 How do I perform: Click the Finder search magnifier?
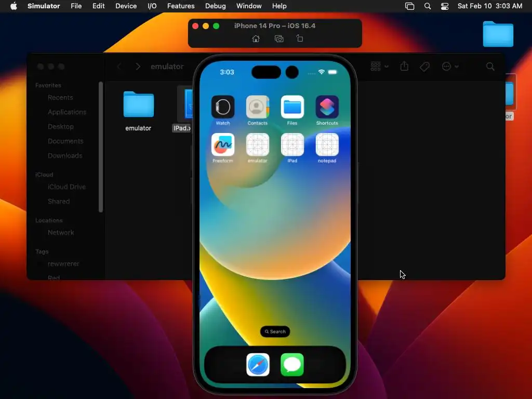coord(490,66)
